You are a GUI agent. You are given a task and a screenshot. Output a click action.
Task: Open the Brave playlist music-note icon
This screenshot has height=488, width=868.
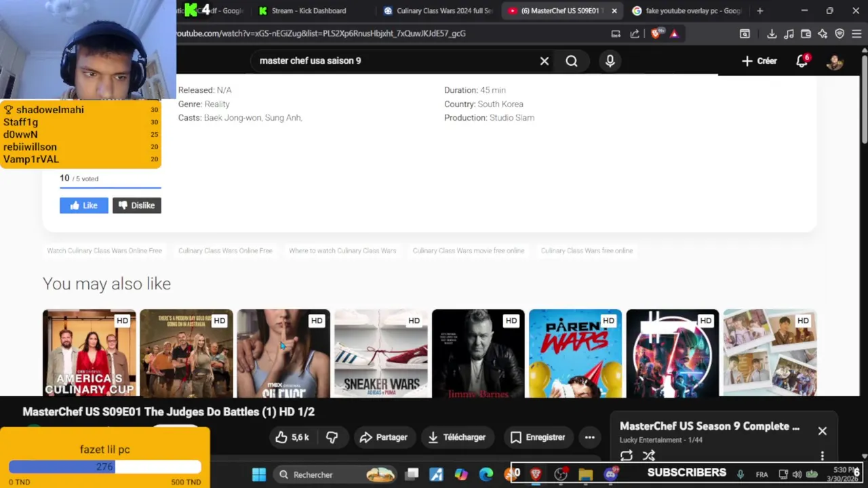coord(789,33)
